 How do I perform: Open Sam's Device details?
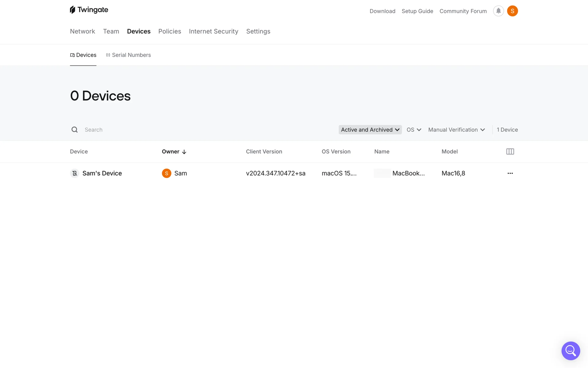(x=102, y=173)
